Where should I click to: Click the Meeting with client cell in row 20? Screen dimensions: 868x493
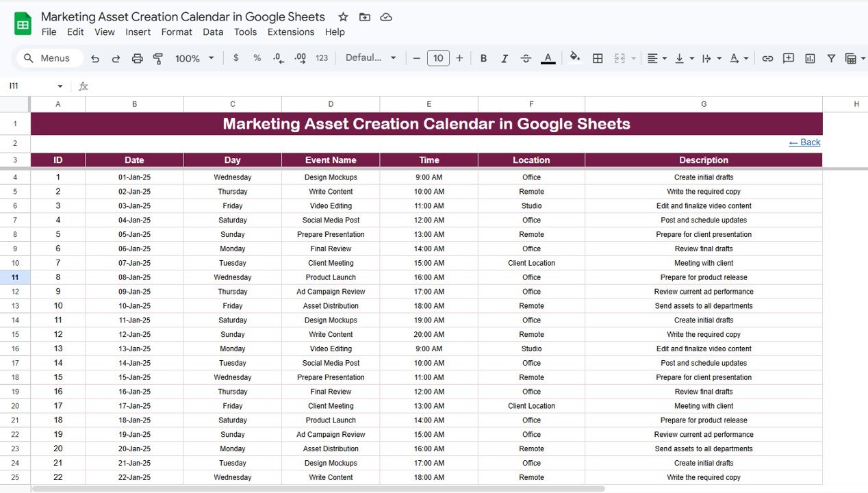point(704,406)
